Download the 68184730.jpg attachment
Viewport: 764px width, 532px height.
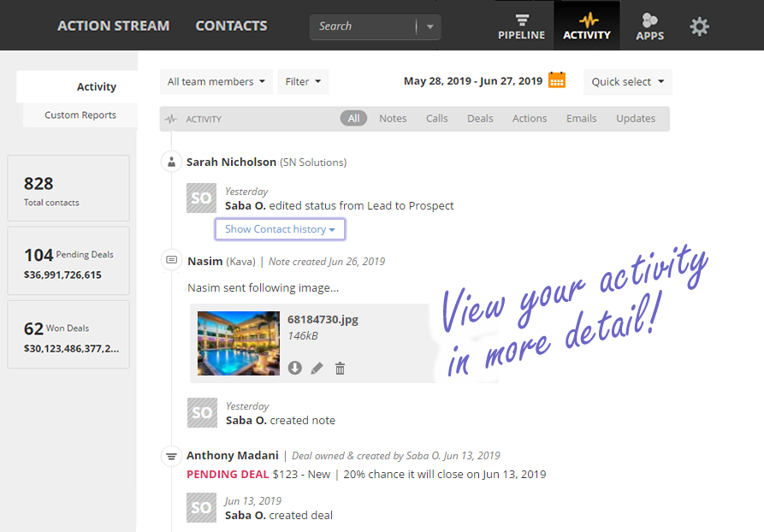[x=295, y=368]
